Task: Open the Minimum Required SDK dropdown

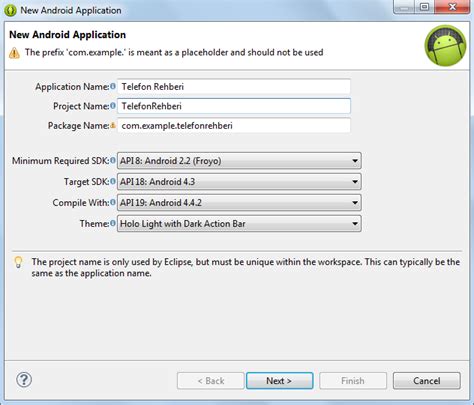Action: [x=239, y=161]
